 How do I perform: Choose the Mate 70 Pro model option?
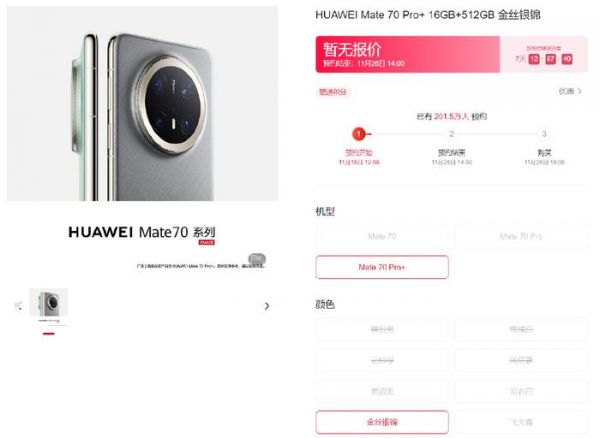(x=521, y=236)
